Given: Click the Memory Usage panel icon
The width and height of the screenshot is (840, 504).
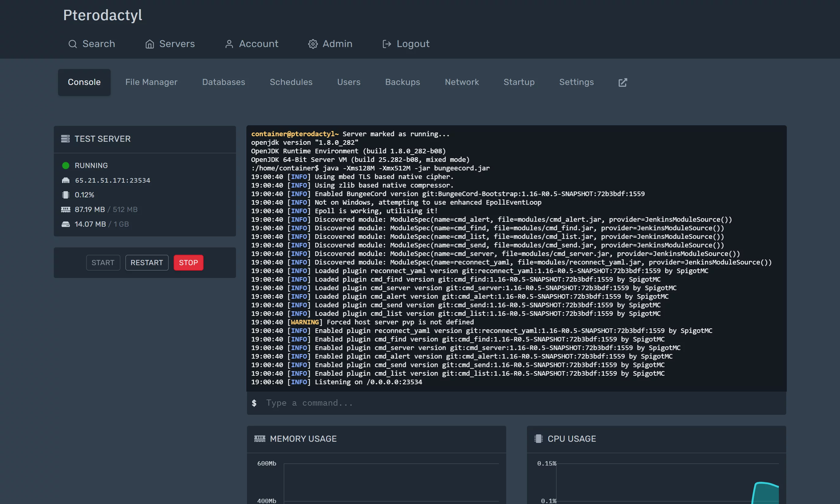Looking at the screenshot, I should pyautogui.click(x=260, y=439).
